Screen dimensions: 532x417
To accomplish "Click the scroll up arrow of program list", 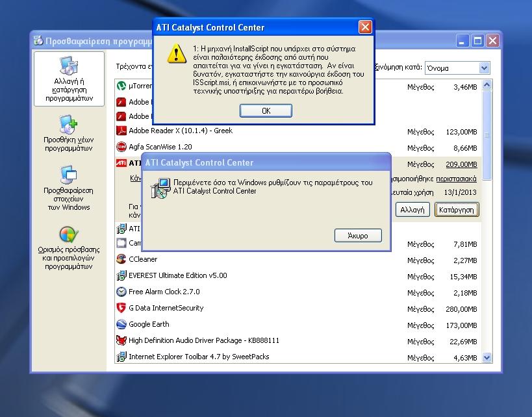I will (x=487, y=85).
